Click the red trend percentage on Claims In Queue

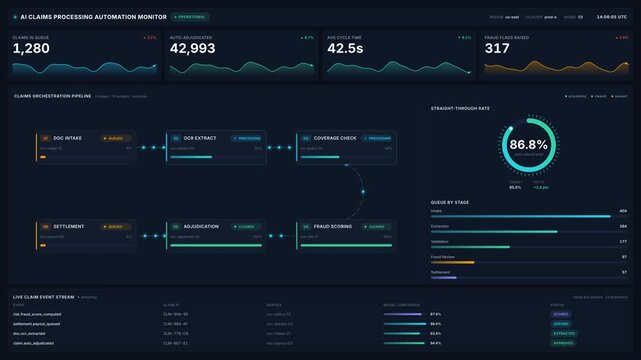pos(150,38)
